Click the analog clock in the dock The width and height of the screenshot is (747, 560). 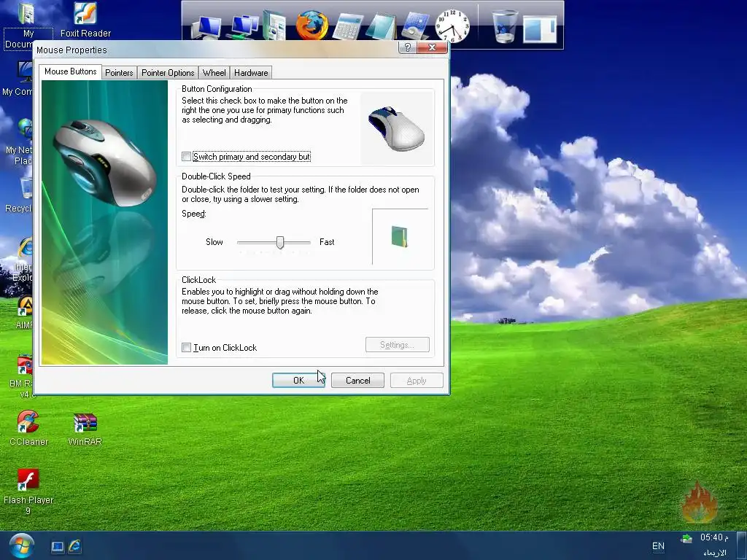coord(452,26)
